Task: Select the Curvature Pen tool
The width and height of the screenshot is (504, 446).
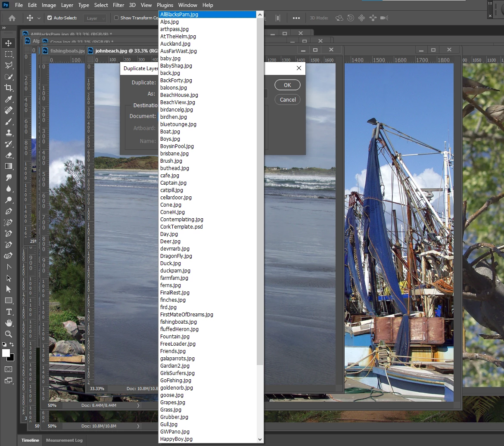Action: click(x=9, y=256)
